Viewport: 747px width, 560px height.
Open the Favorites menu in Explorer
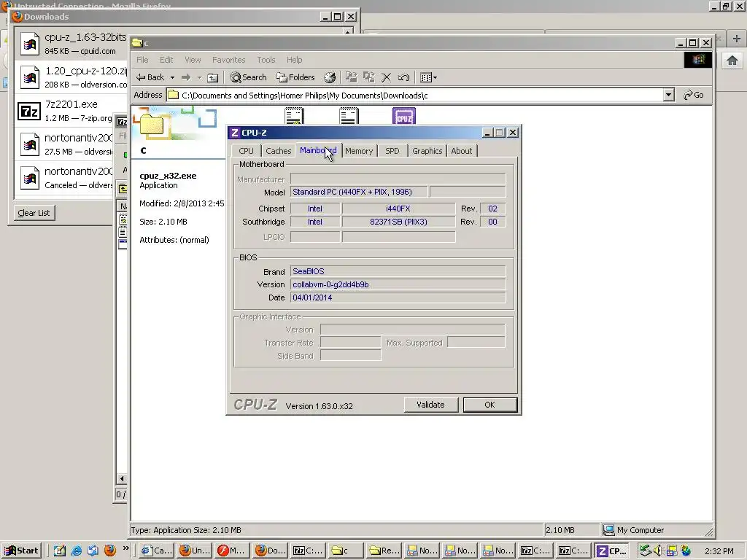click(x=228, y=60)
